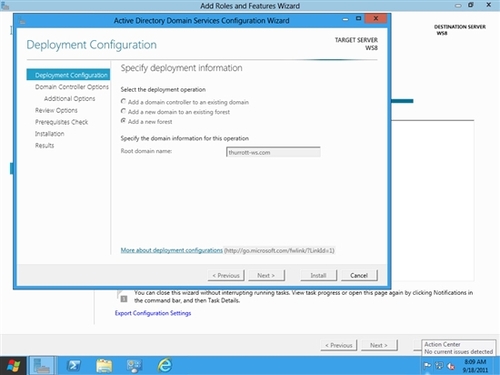This screenshot has height=375, width=500.
Task: Open the Results step
Action: [44, 145]
